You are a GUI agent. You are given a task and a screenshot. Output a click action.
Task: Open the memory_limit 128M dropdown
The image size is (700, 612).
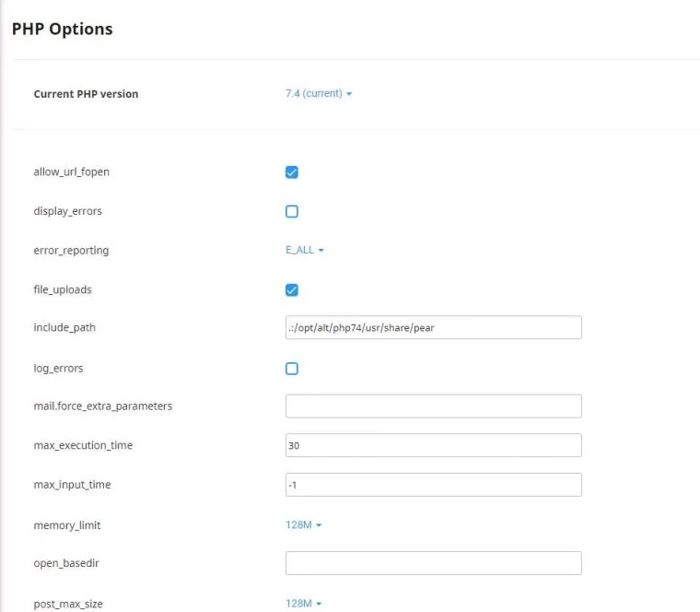(x=303, y=524)
